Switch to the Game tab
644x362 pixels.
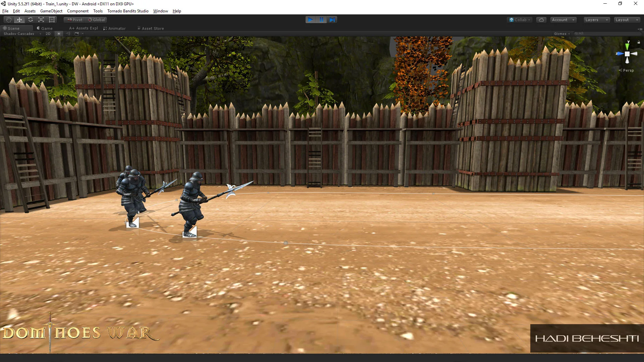coord(45,28)
